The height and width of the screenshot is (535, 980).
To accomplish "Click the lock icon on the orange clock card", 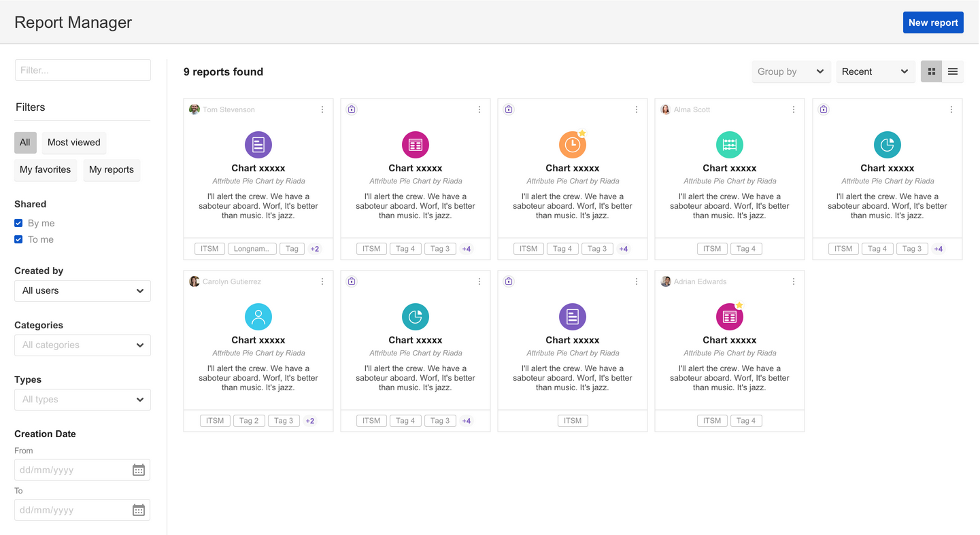I will pos(509,109).
